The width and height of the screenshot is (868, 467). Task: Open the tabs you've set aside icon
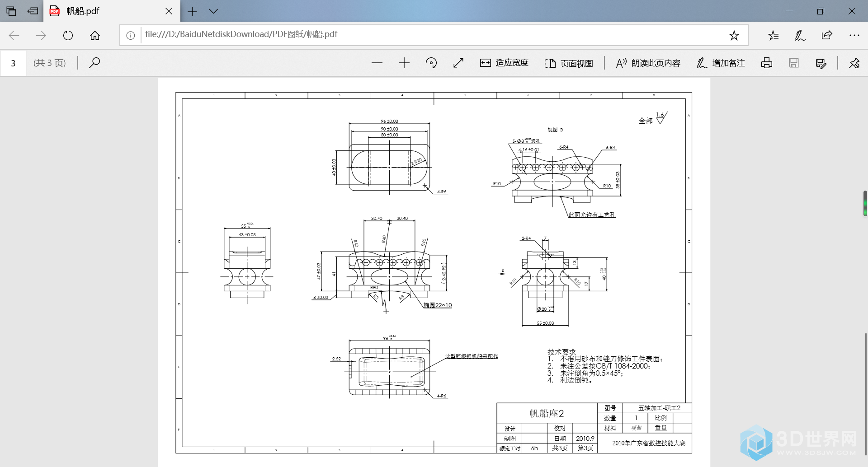click(x=11, y=11)
